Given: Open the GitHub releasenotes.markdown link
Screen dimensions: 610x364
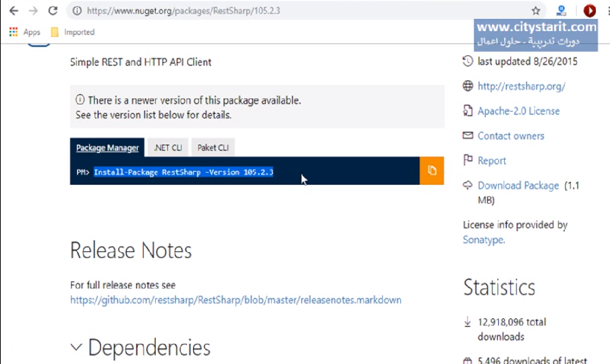Looking at the screenshot, I should (235, 300).
